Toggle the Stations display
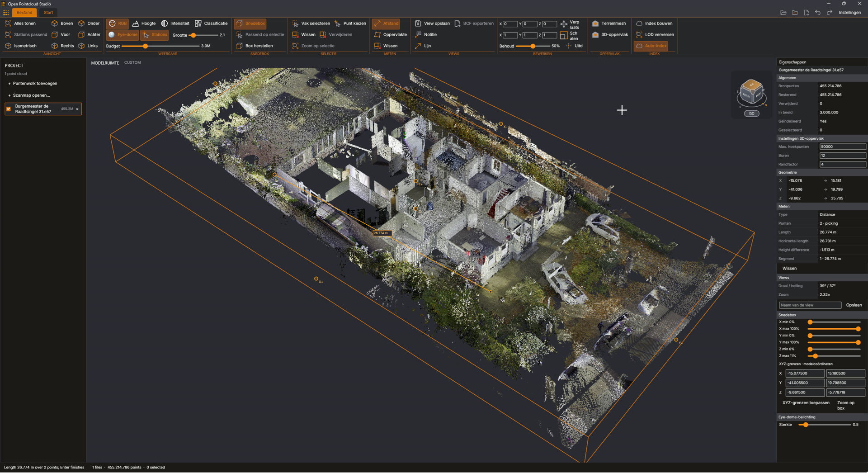Screen dimensions: 868x473 (155, 35)
